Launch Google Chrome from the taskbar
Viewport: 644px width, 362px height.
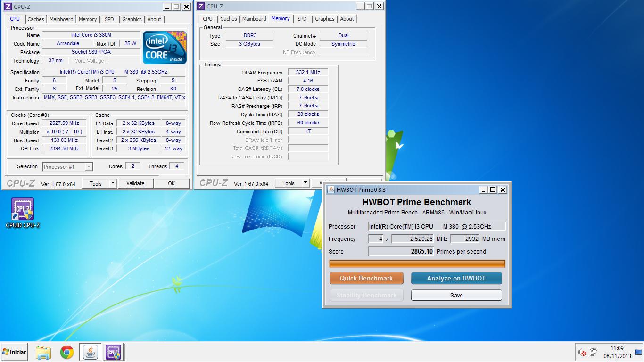click(x=67, y=352)
